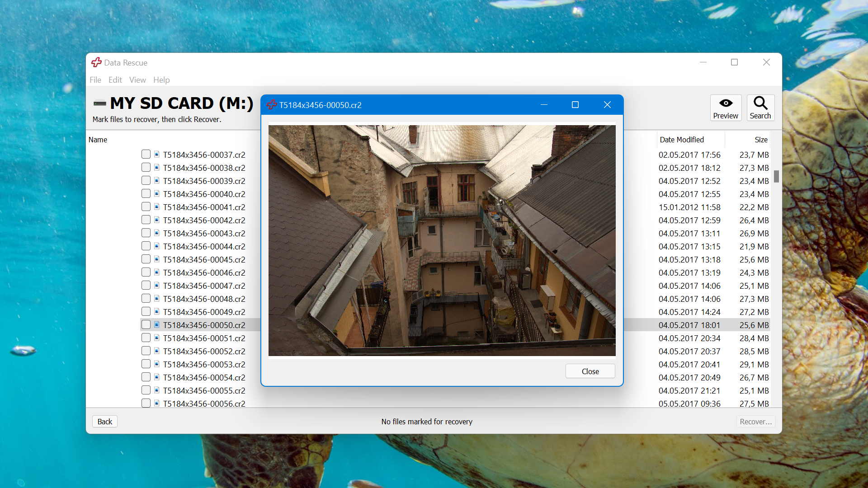The width and height of the screenshot is (868, 488).
Task: Click file icon of T5184x3456-00040.cr2
Action: pos(157,194)
